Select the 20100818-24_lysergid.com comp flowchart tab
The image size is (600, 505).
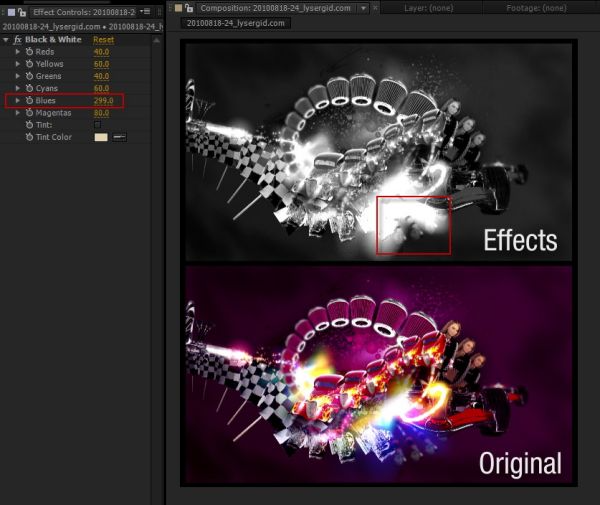tap(236, 23)
